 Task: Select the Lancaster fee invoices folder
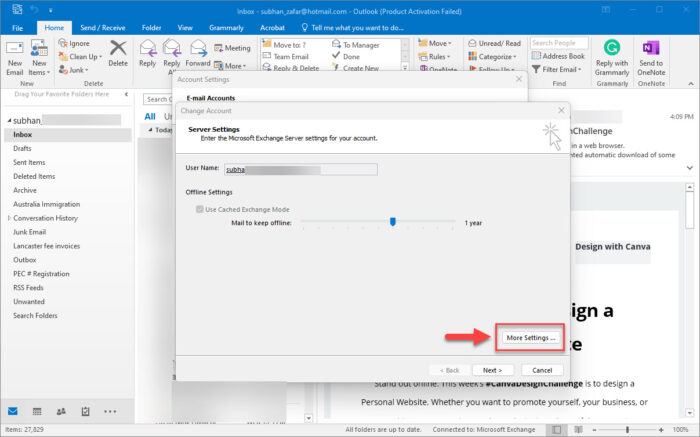(46, 246)
